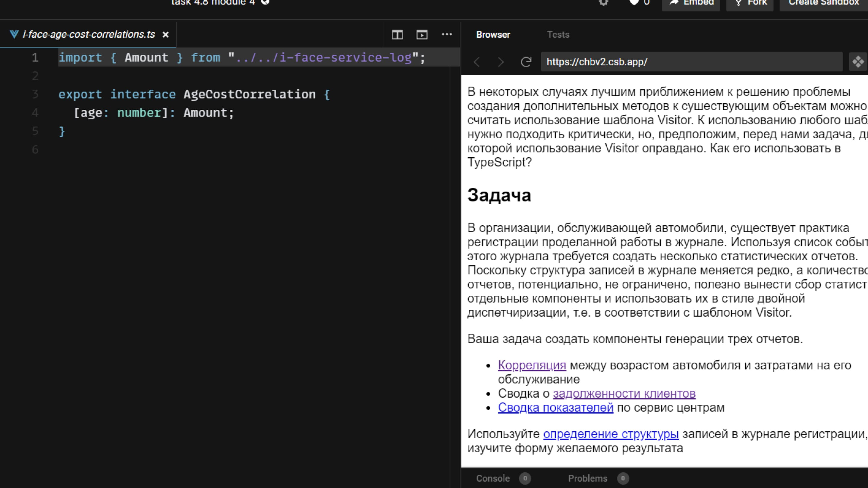The image size is (868, 488).
Task: Switch to the Tests tab
Action: tap(558, 35)
